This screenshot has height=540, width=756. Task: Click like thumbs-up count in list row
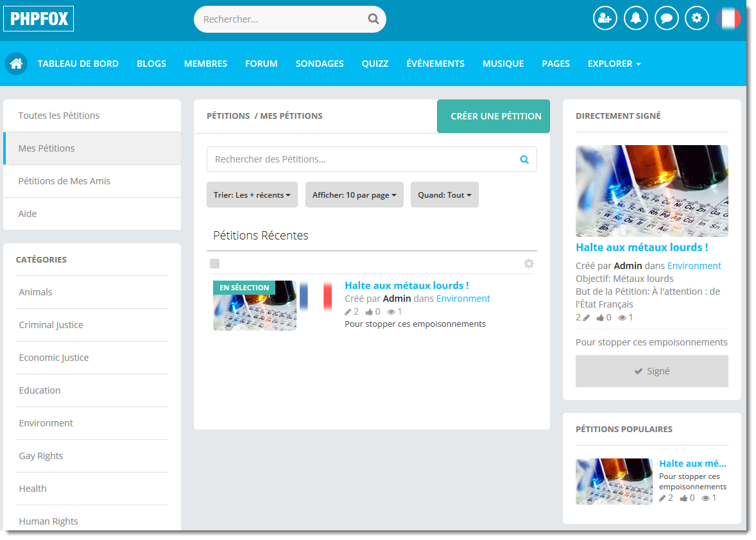click(373, 312)
